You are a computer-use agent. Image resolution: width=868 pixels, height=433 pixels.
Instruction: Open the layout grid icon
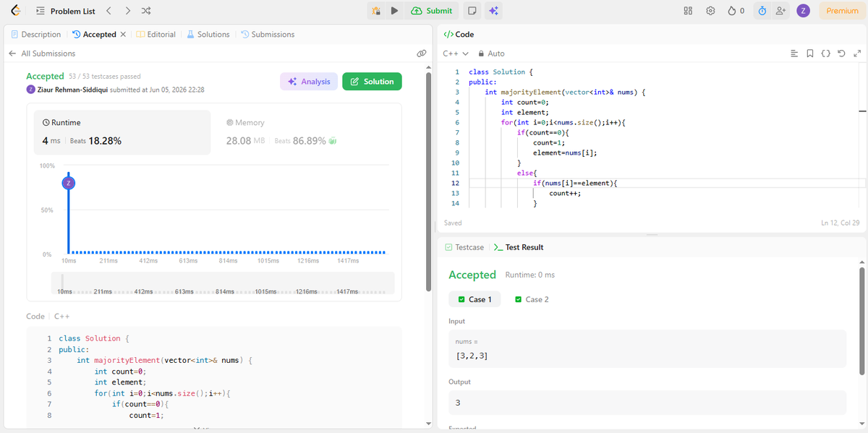[688, 11]
